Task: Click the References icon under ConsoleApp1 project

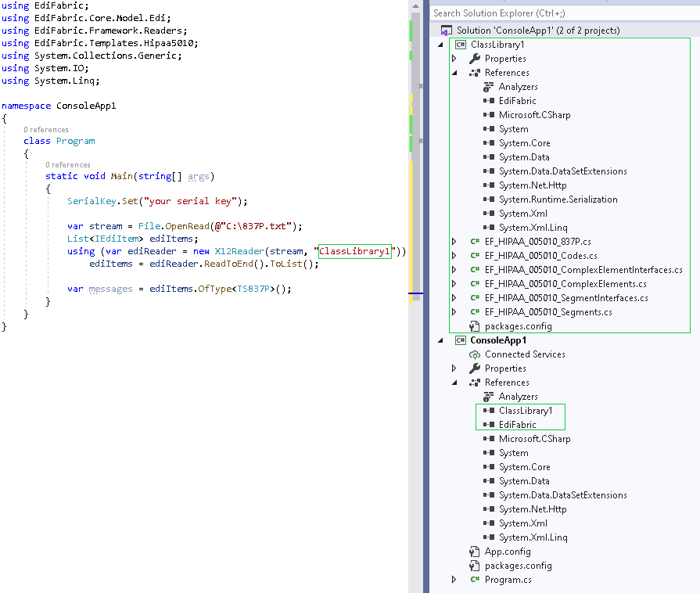Action: pos(475,383)
